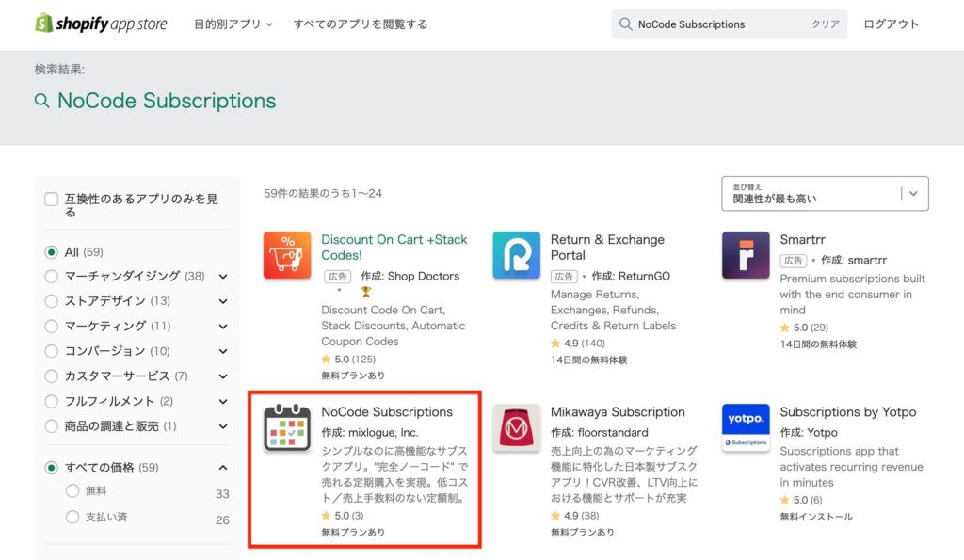Select the Discount On Cart +Stack Codes app icon
Image resolution: width=964 pixels, height=560 pixels.
pyautogui.click(x=287, y=254)
